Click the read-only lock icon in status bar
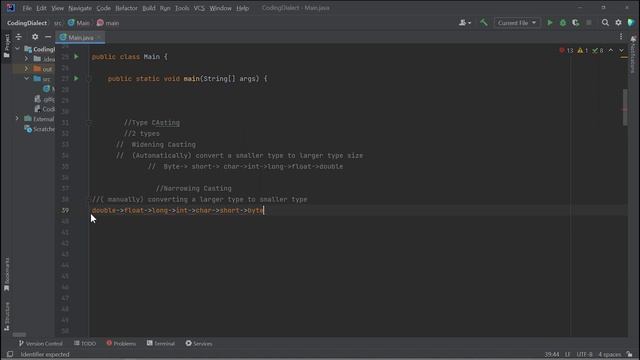This screenshot has width=640, height=360. (630, 354)
